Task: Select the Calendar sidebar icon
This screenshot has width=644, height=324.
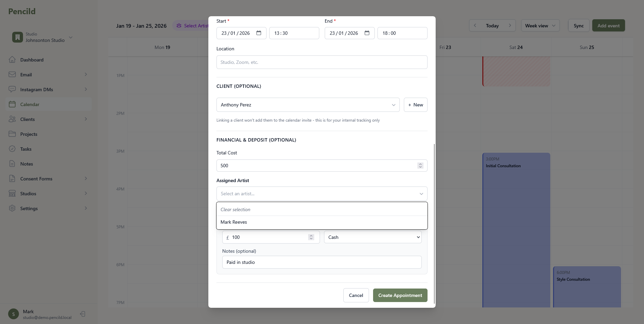Action: pos(12,104)
